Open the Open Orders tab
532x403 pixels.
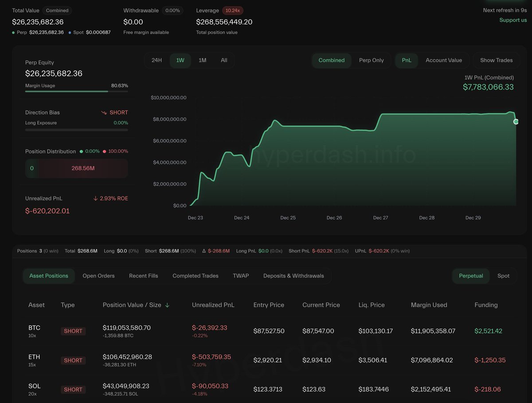[x=98, y=276]
